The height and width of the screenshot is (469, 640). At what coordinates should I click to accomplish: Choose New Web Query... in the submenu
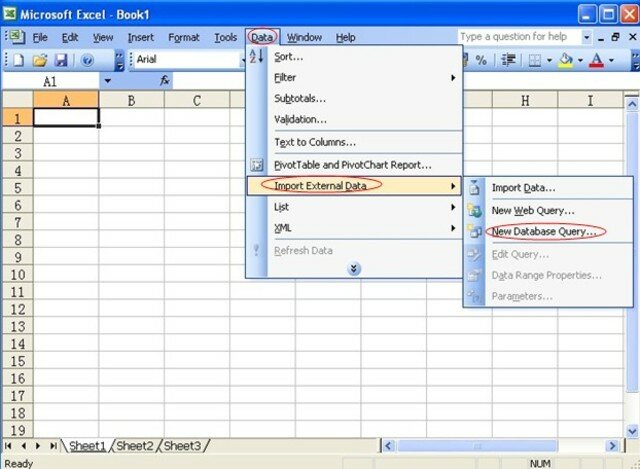pos(548,211)
